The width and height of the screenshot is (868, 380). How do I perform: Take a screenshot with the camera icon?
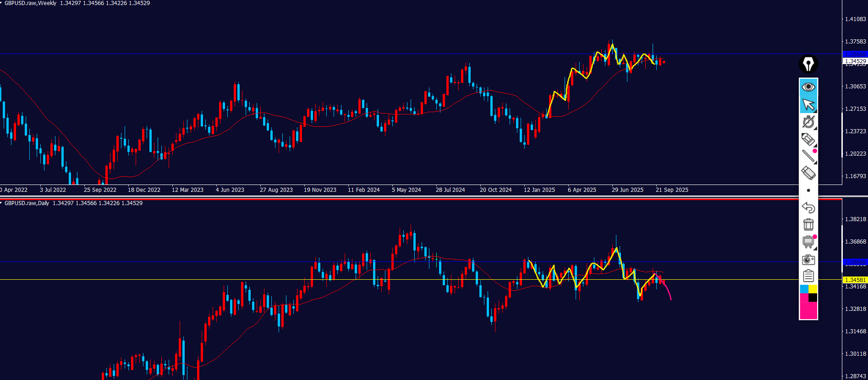[808, 260]
